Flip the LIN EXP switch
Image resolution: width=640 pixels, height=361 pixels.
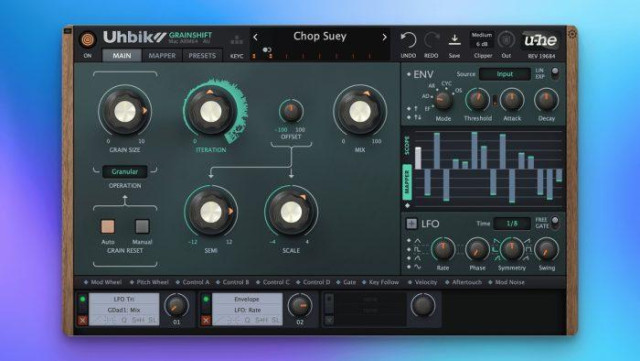(x=555, y=73)
